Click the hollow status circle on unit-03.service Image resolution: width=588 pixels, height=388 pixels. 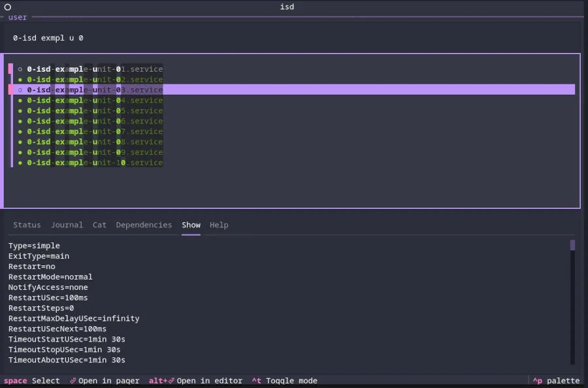pos(20,89)
